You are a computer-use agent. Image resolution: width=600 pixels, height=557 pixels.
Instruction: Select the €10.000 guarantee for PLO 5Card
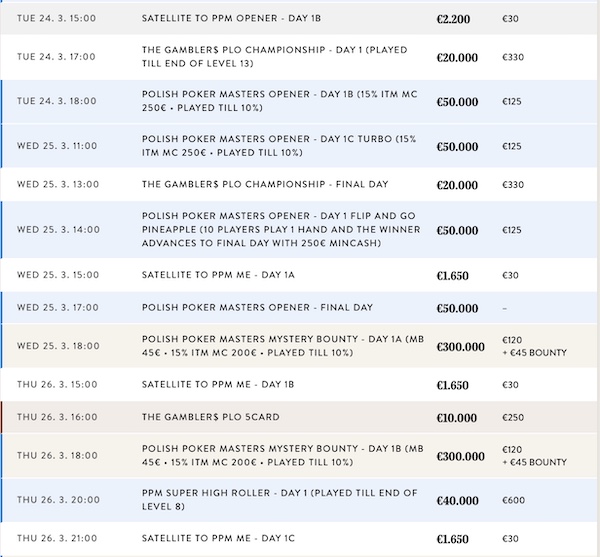[x=457, y=417]
